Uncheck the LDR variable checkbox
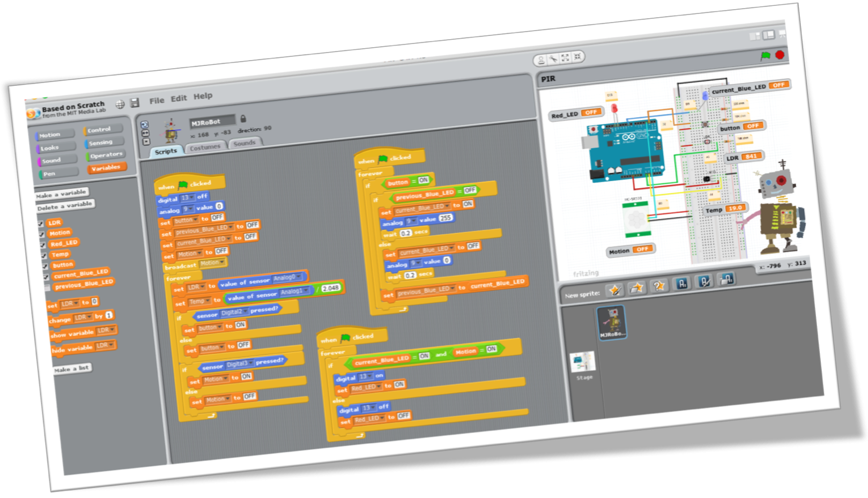 click(40, 224)
